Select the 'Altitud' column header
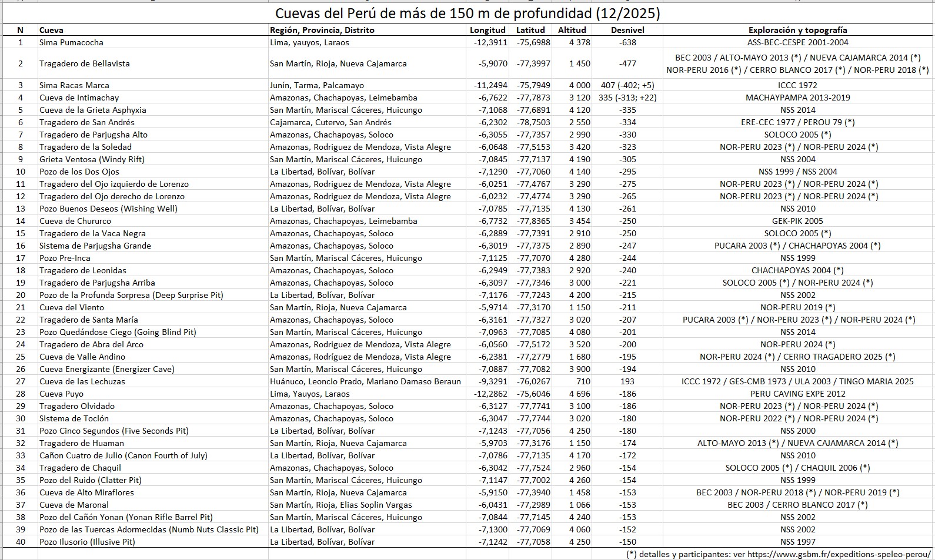The image size is (935, 560). 572,30
